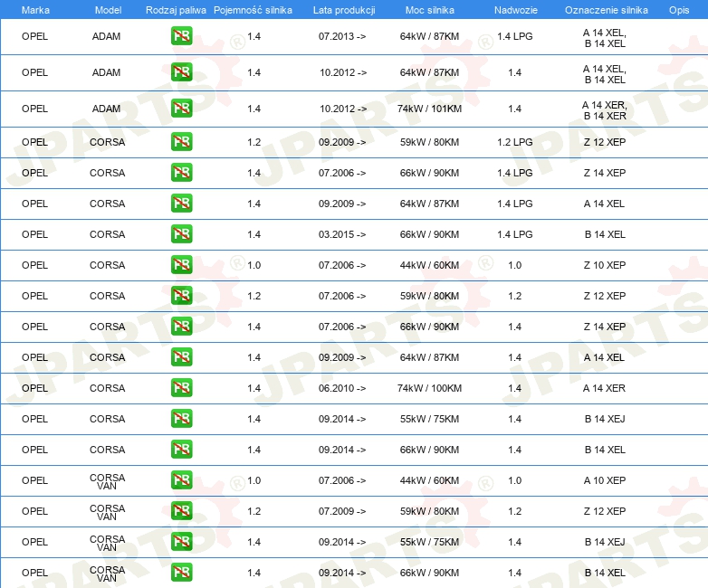Click the engine code cell A 14 XER, B 14 XER

click(605, 110)
